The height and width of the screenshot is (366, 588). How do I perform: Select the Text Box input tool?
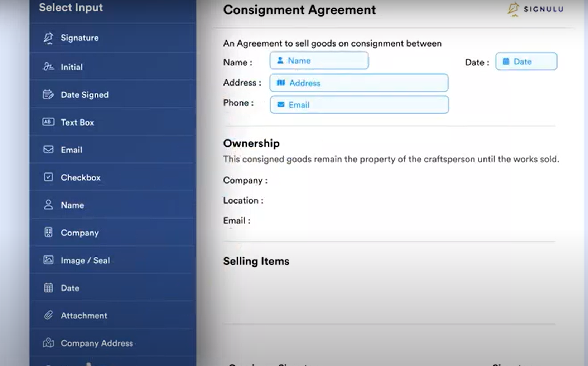coord(78,122)
